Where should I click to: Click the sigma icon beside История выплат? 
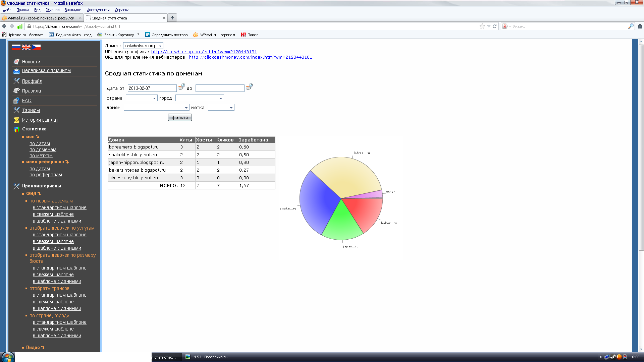pyautogui.click(x=16, y=120)
